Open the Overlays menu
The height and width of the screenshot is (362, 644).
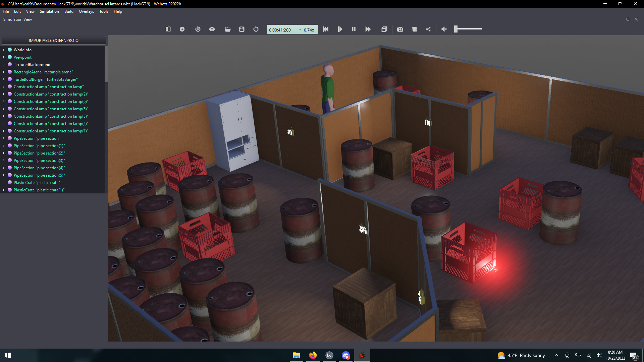pyautogui.click(x=86, y=11)
